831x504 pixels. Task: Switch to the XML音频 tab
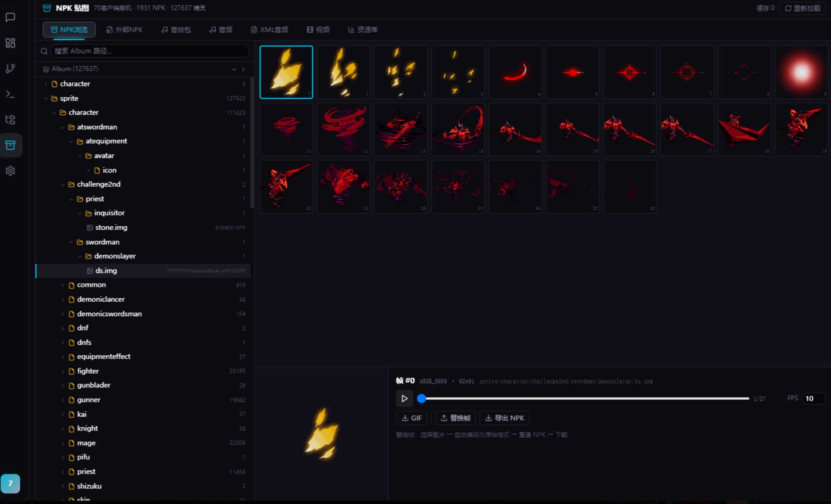coord(270,30)
